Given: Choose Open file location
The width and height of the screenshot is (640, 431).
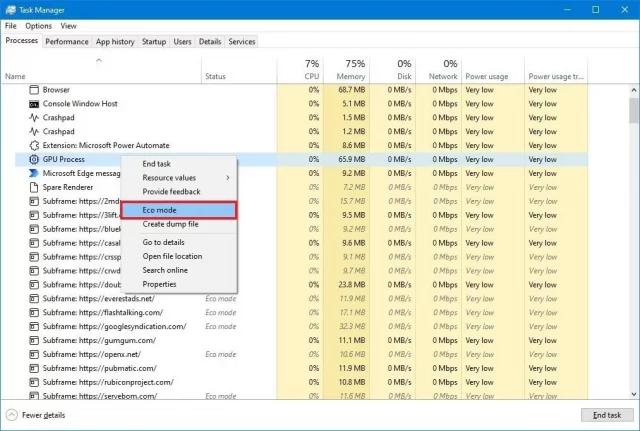Looking at the screenshot, I should point(179,256).
